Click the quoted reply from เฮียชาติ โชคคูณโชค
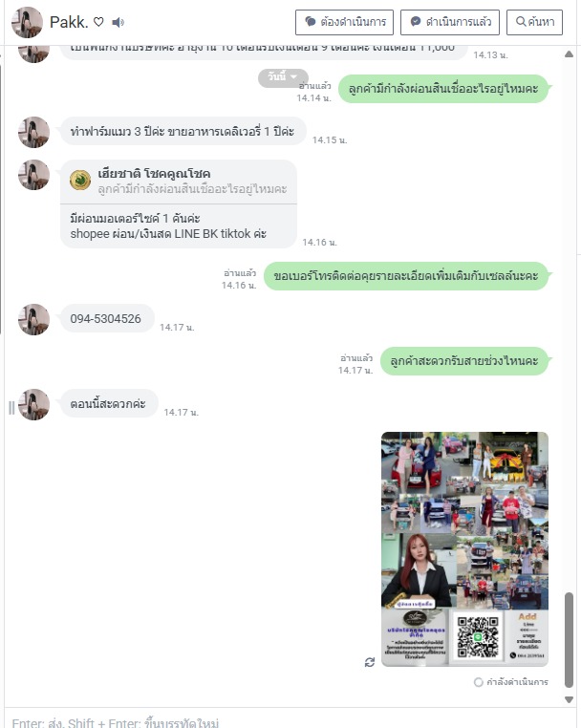This screenshot has width=581, height=728. coord(179,182)
